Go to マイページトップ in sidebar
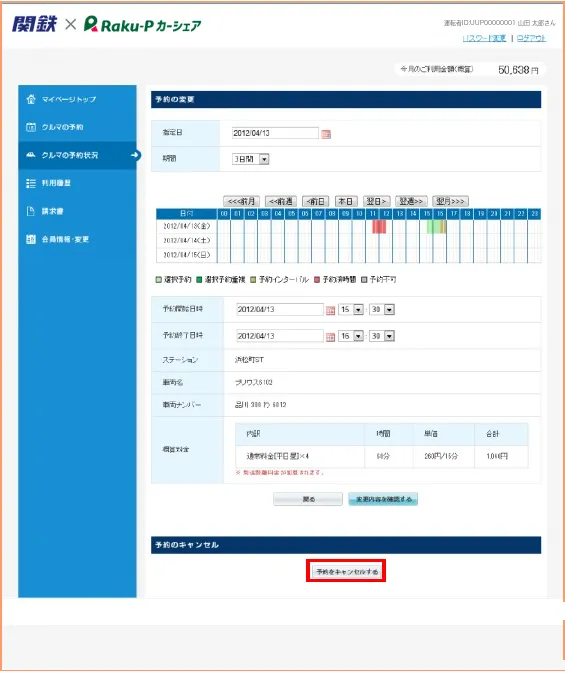This screenshot has width=565, height=673. (77, 99)
